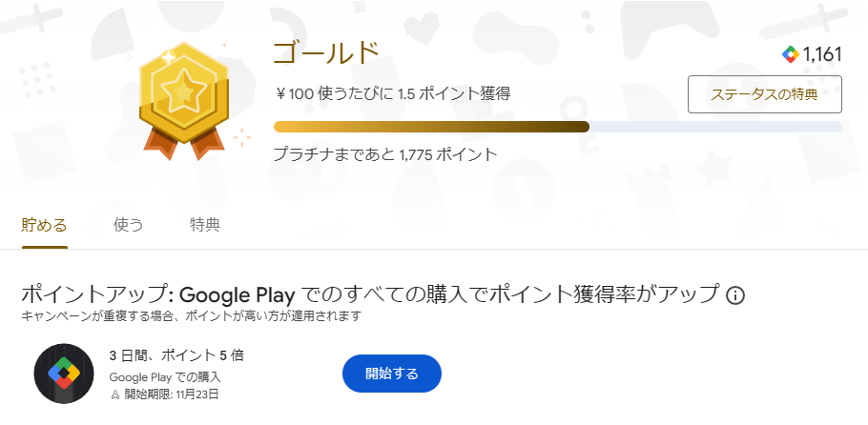
Task: Start the campaign with the 開始する button
Action: [x=391, y=374]
